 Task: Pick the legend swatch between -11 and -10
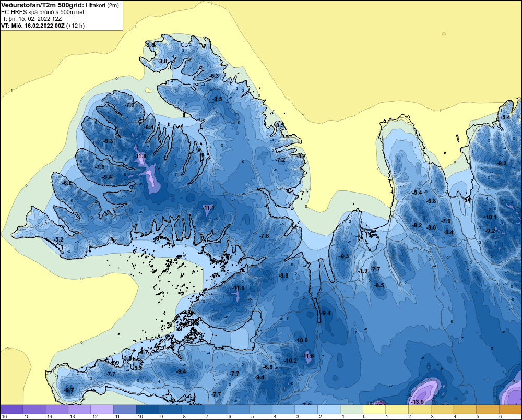pos(125,410)
